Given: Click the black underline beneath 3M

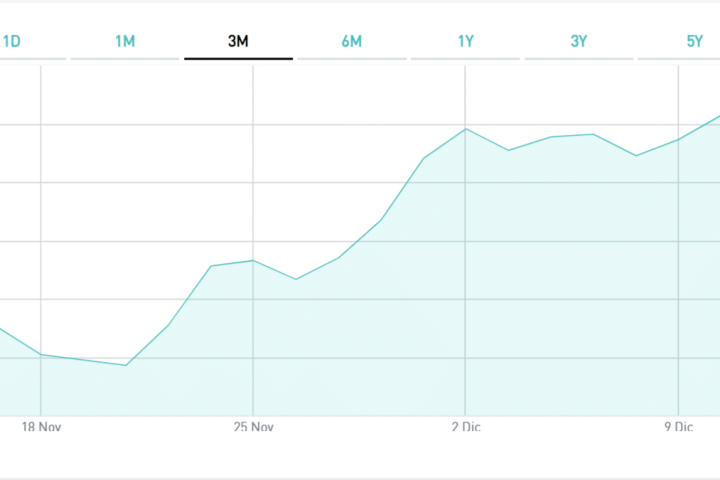Looking at the screenshot, I should point(238,59).
